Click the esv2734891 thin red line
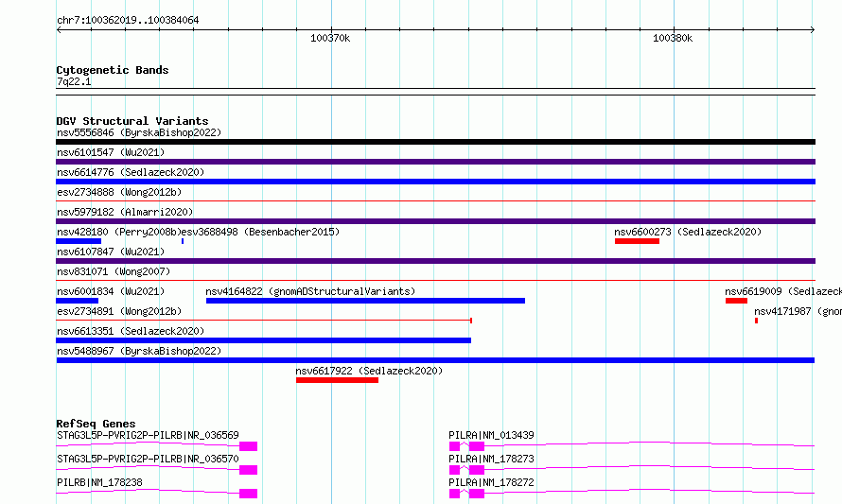 264,321
